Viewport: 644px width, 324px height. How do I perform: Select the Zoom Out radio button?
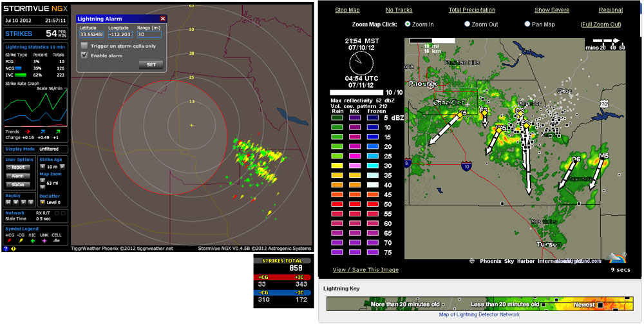468,24
